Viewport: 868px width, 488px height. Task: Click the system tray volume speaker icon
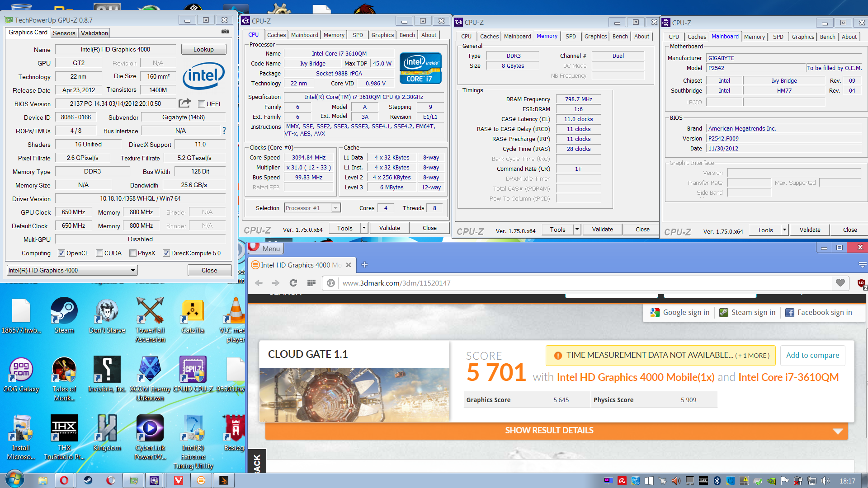coord(826,481)
